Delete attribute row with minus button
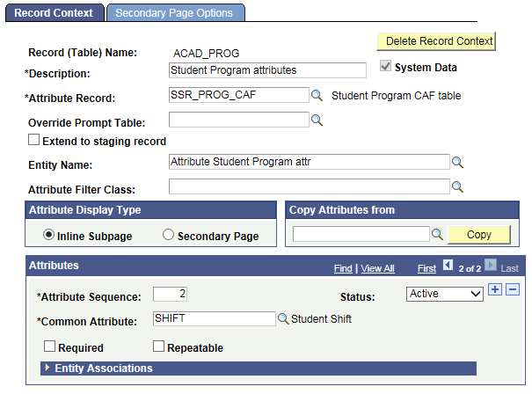The height and width of the screenshot is (394, 532). tap(513, 289)
